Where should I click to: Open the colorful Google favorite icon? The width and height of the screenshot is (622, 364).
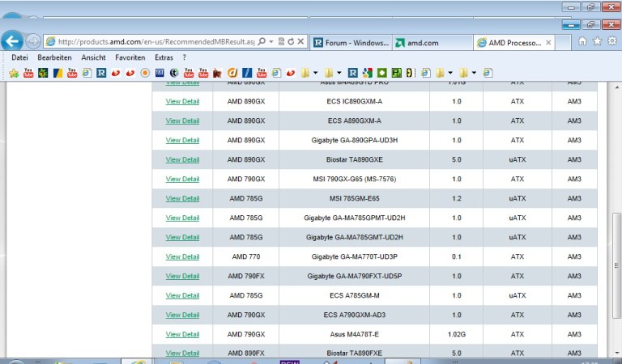coord(368,73)
